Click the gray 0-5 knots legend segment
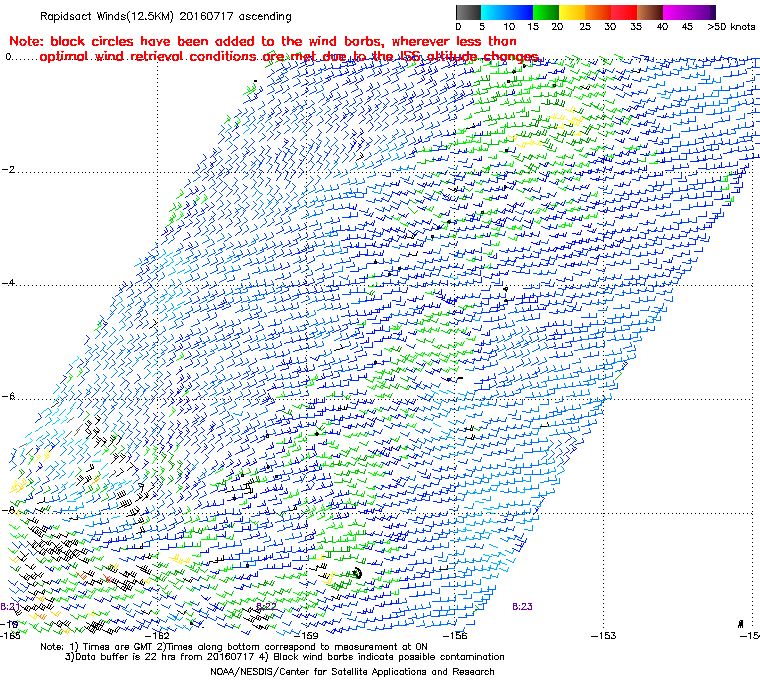The width and height of the screenshot is (760, 688). click(x=468, y=12)
